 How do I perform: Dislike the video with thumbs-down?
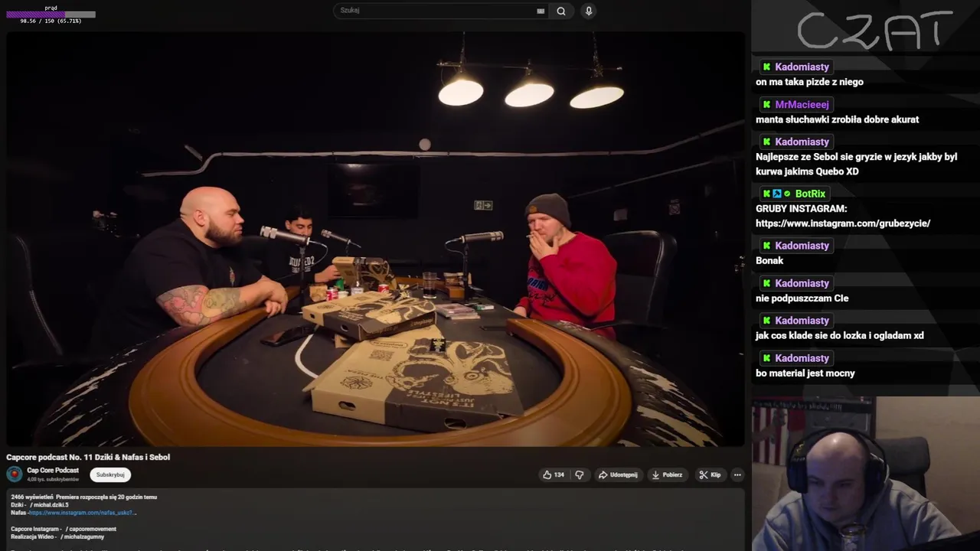(x=580, y=474)
